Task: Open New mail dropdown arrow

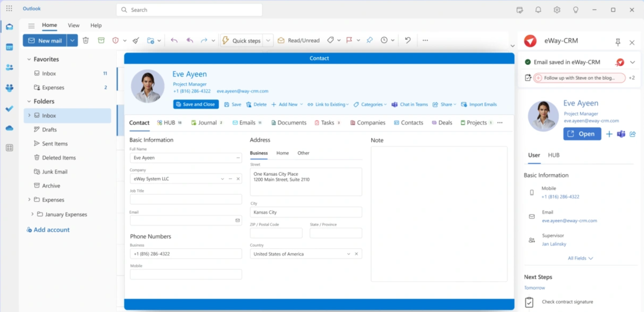Action: point(72,40)
